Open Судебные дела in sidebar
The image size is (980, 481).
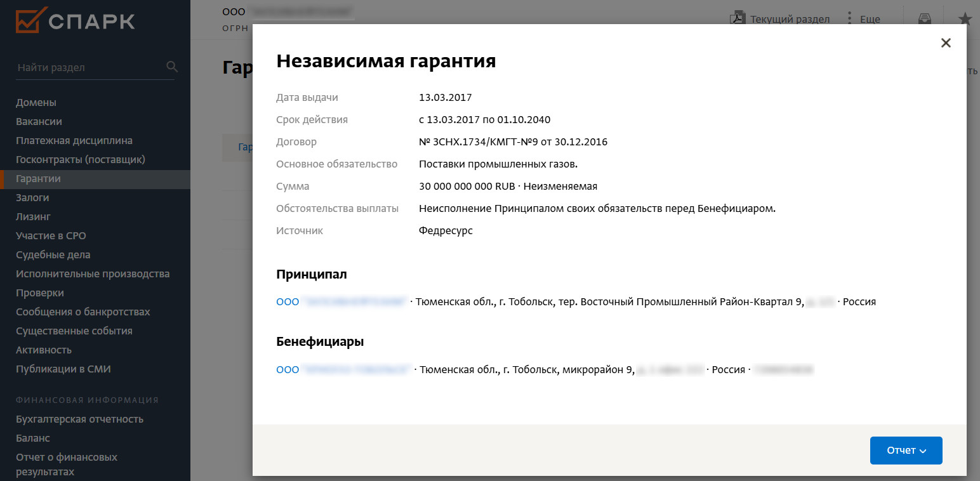point(53,255)
